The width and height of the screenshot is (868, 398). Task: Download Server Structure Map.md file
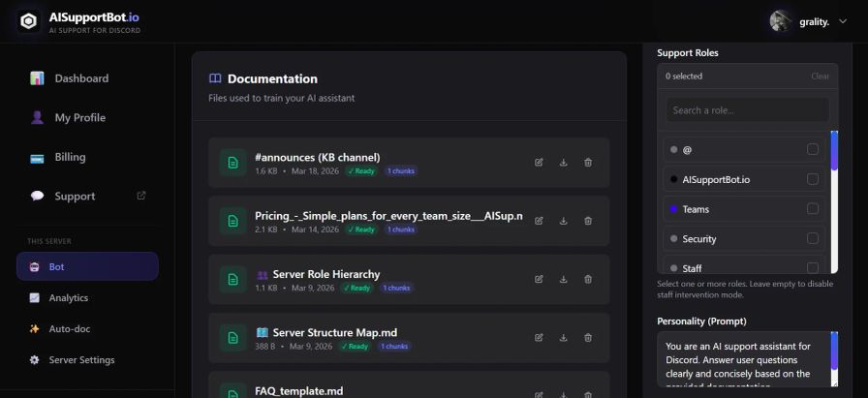click(x=564, y=338)
